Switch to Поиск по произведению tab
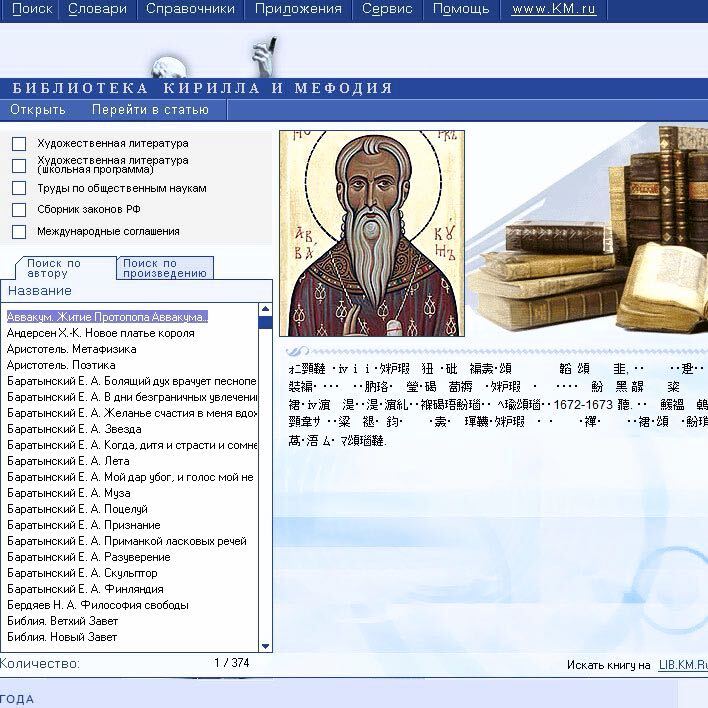Viewport: 708px width, 708px height. click(x=164, y=268)
